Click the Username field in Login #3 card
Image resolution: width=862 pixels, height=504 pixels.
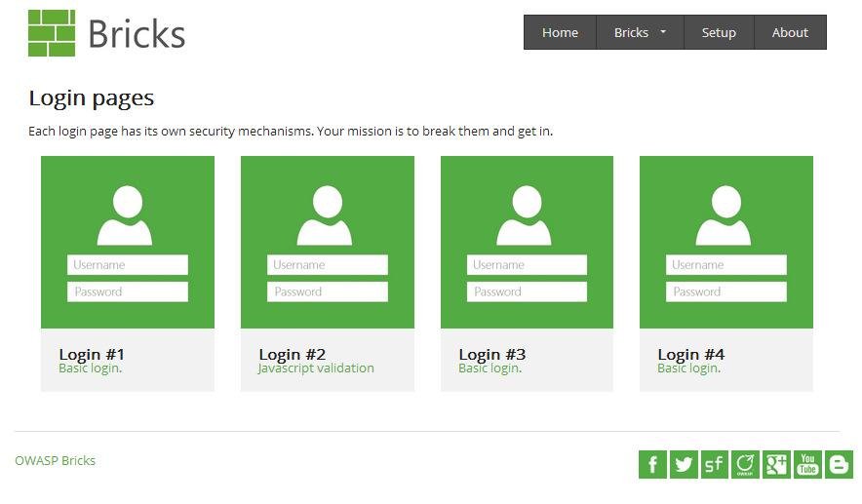pyautogui.click(x=527, y=265)
